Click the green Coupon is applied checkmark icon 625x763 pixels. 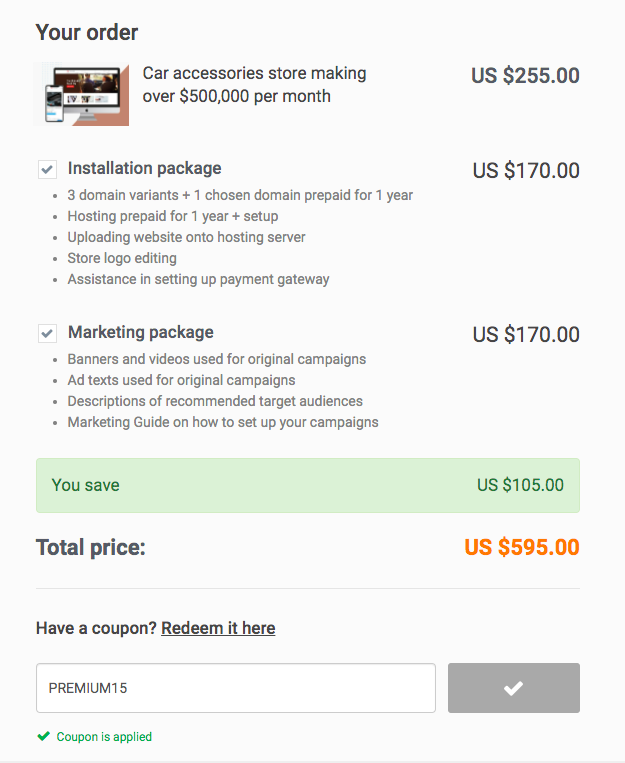click(44, 736)
